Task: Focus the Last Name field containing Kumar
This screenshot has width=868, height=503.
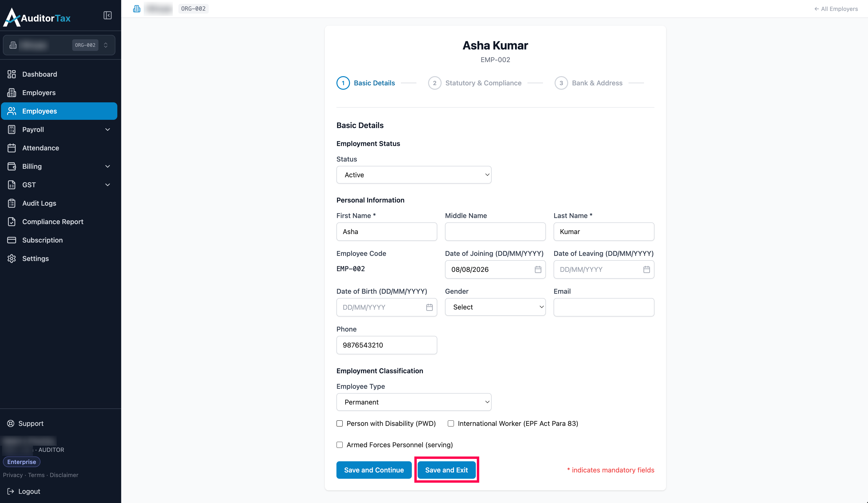Action: [604, 232]
